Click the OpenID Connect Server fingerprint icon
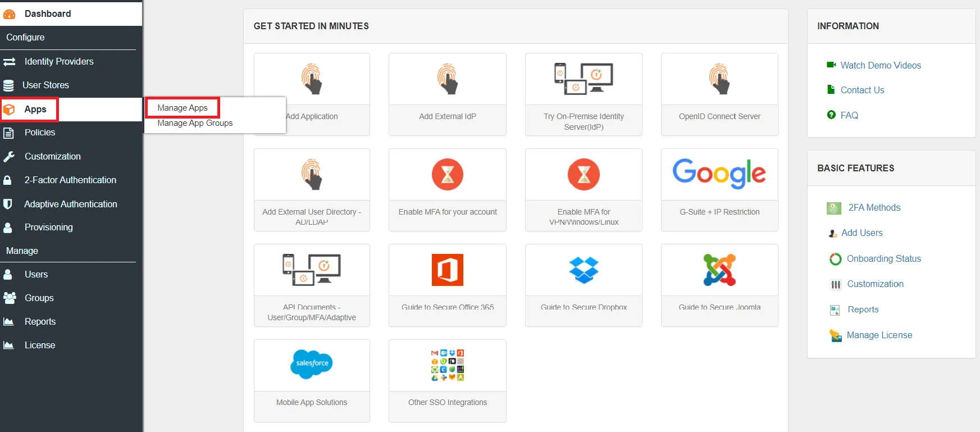This screenshot has height=432, width=980. [x=719, y=79]
